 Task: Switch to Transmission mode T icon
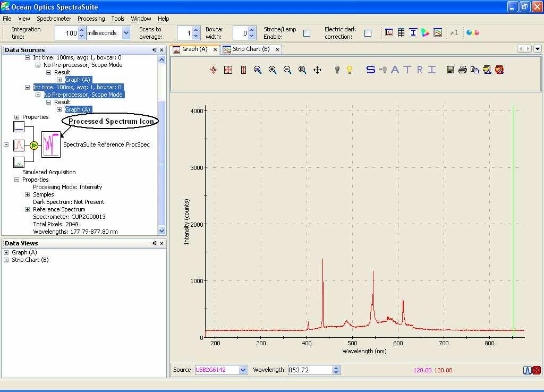[407, 70]
